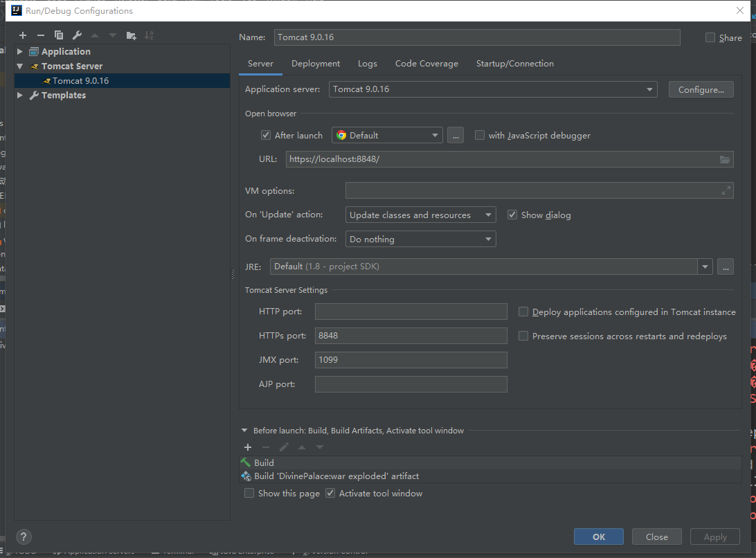Viewport: 756px width, 558px height.
Task: Remove the selected configuration with minus icon
Action: pyautogui.click(x=40, y=35)
